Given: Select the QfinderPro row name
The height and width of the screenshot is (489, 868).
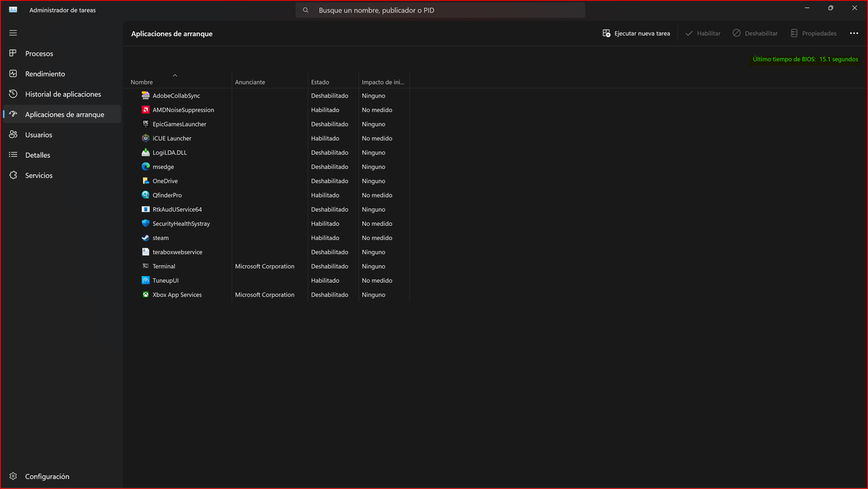Looking at the screenshot, I should (167, 195).
